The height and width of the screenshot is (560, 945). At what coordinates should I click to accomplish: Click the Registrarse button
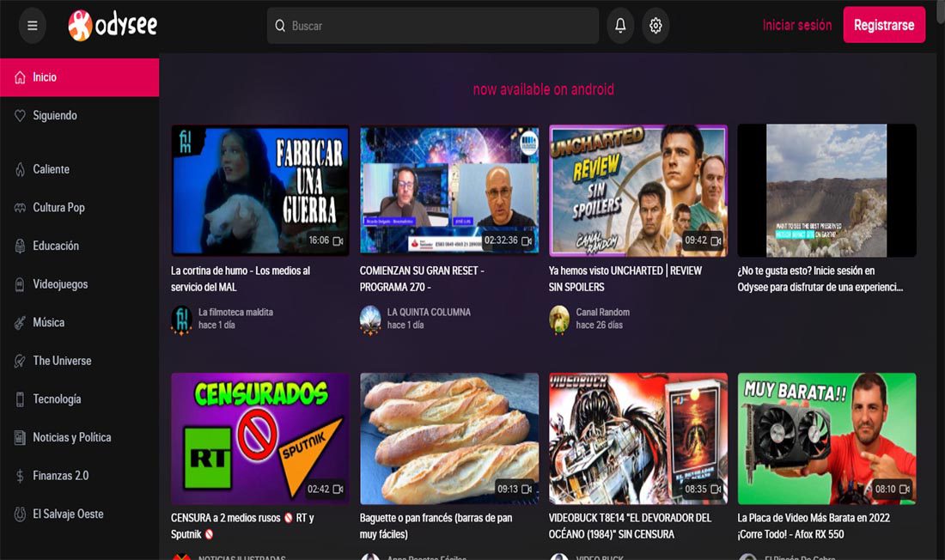tap(884, 25)
